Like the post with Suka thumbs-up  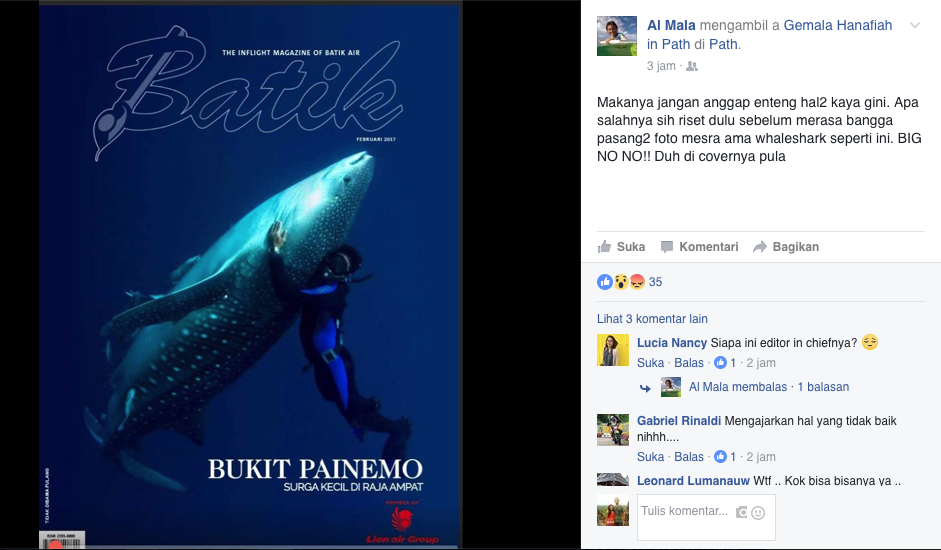(x=622, y=247)
